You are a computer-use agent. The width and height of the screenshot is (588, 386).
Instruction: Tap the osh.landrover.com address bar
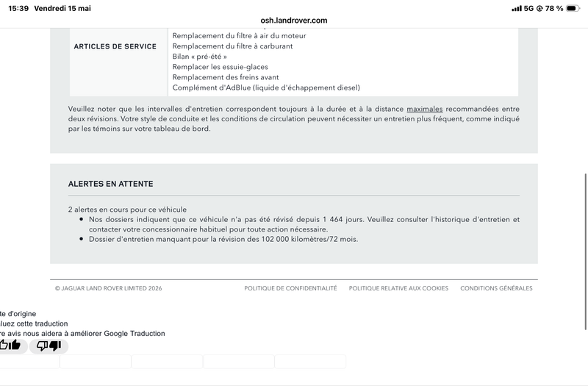293,21
